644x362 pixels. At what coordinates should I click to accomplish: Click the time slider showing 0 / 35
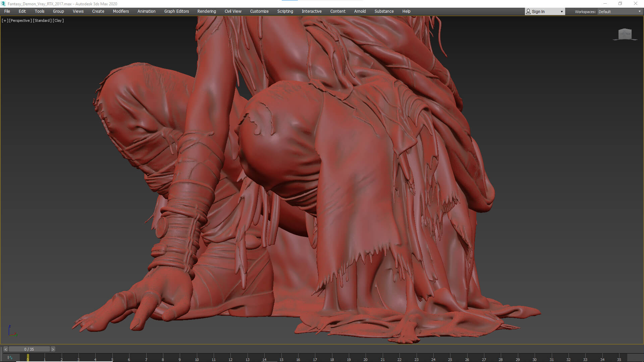click(x=29, y=349)
